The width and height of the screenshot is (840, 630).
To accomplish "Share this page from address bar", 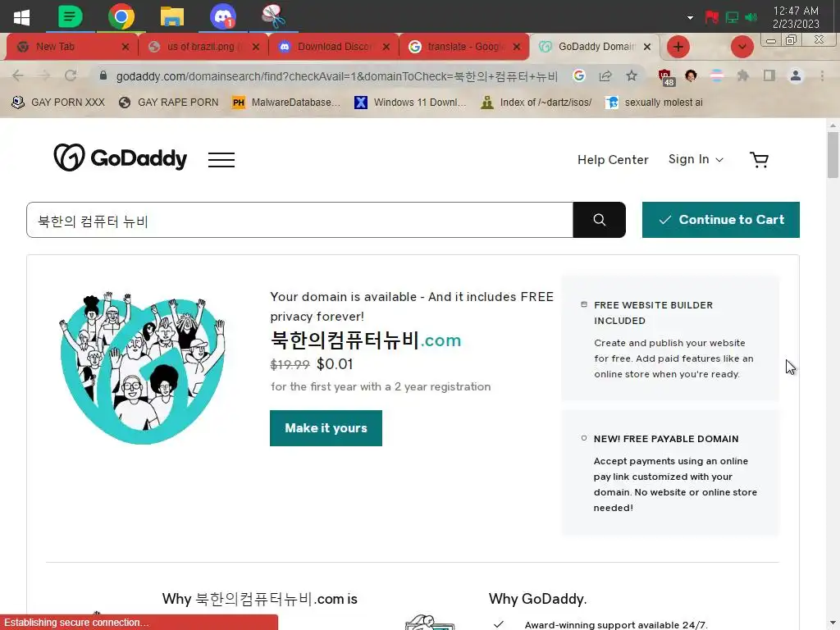I will coord(605,76).
